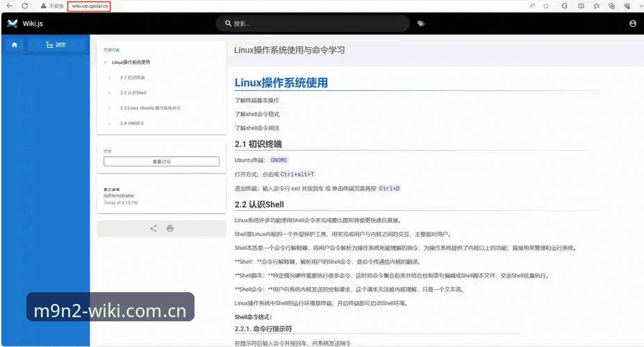Bookmark this page with star icon
Screen dimensions: 644x347
pos(546,6)
